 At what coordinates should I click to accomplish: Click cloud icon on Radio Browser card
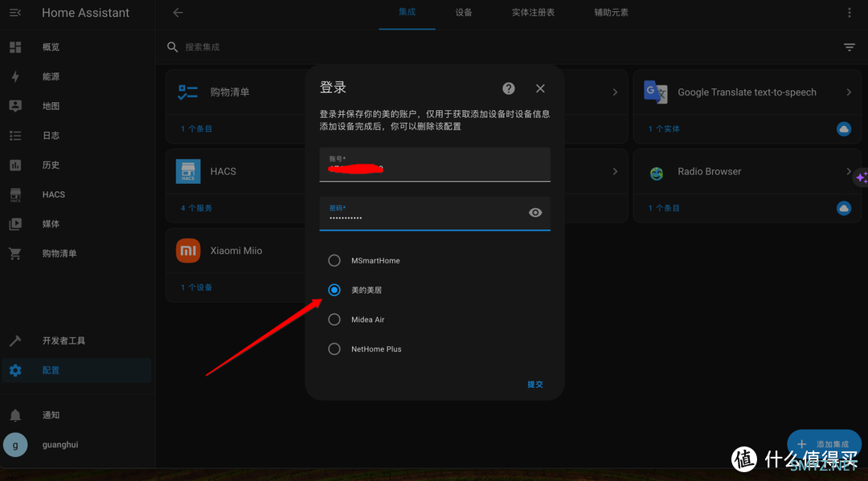click(x=844, y=209)
